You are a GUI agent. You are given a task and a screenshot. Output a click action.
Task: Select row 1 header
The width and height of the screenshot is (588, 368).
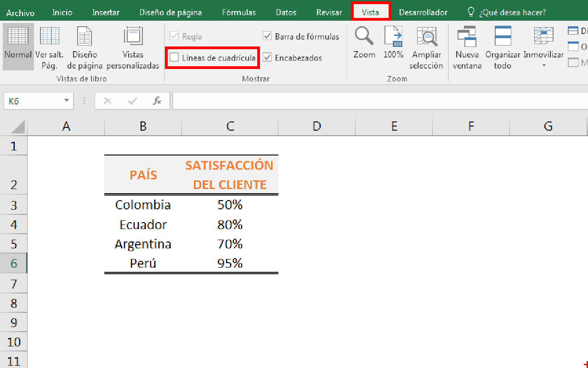[x=13, y=146]
